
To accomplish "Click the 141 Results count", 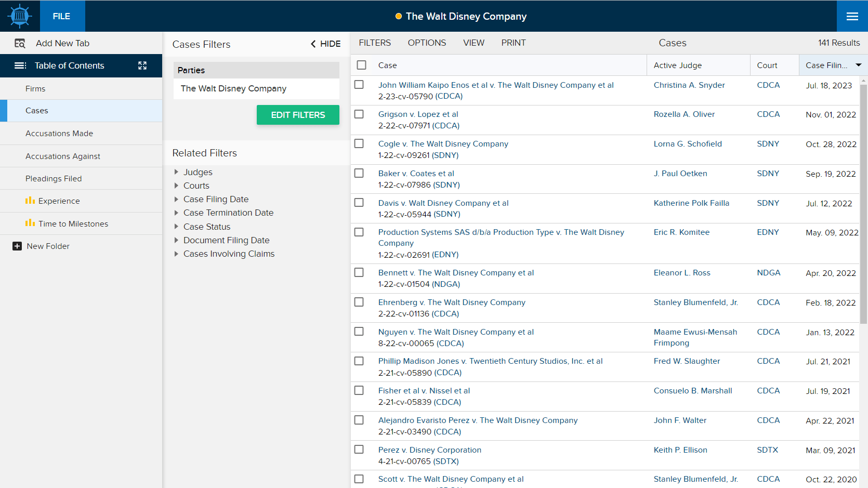I will (839, 43).
